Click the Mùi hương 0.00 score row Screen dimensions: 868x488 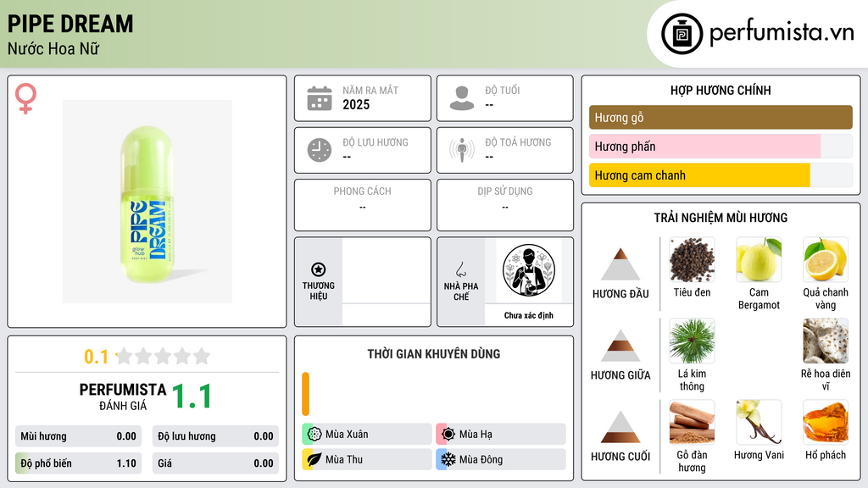78,436
